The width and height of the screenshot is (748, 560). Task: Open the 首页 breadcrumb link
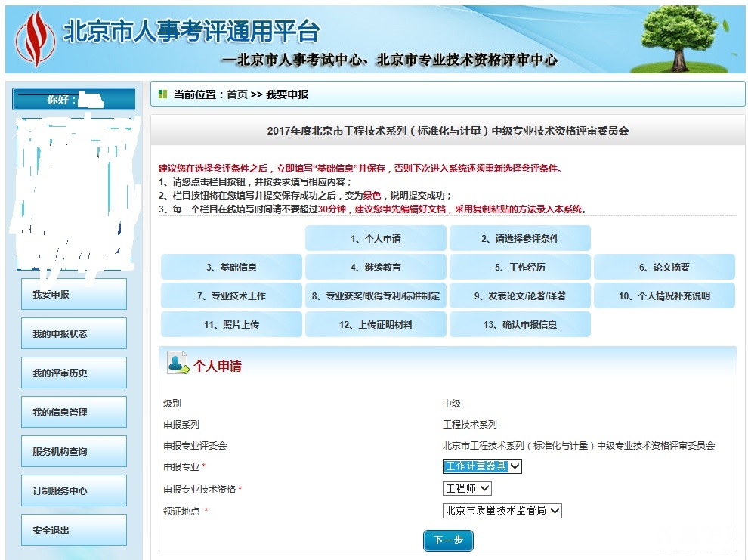(x=236, y=94)
